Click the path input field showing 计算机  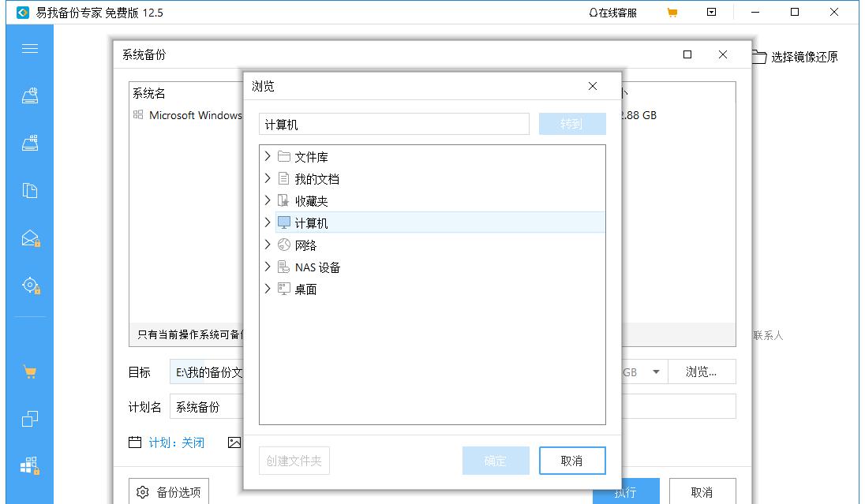click(x=394, y=124)
